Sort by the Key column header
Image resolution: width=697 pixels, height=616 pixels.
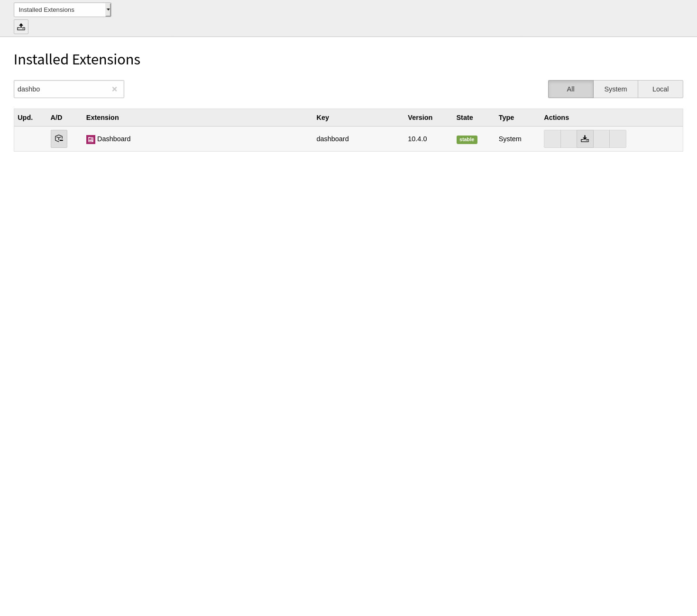click(x=322, y=118)
